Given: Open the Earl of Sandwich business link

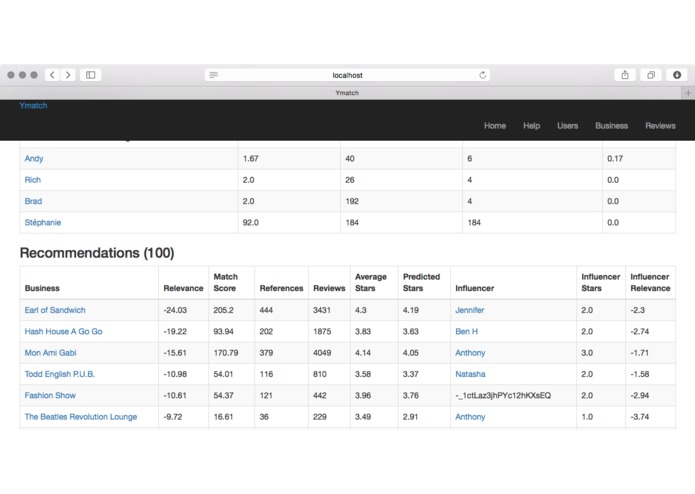Looking at the screenshot, I should tap(55, 310).
